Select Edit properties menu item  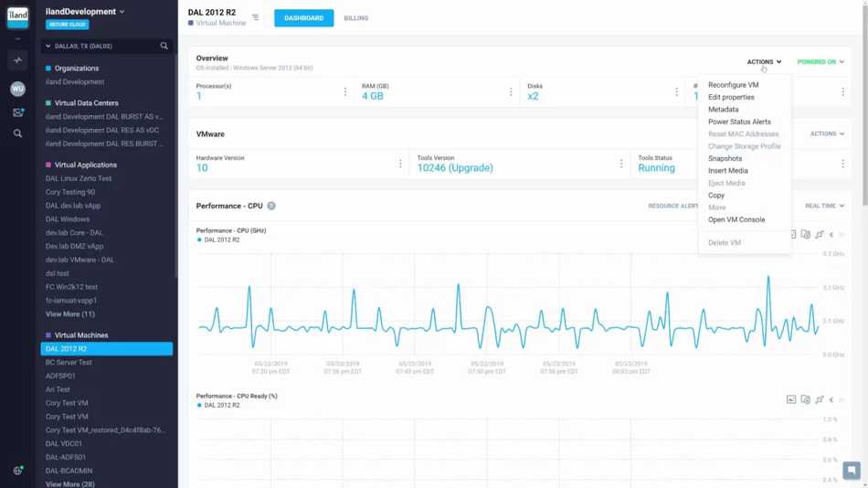tap(731, 97)
